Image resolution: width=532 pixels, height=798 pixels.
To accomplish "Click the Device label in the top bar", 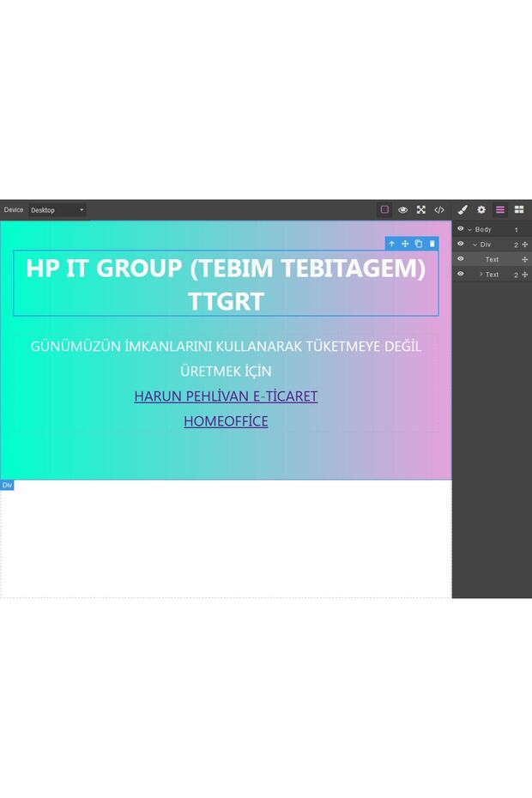I will (13, 209).
